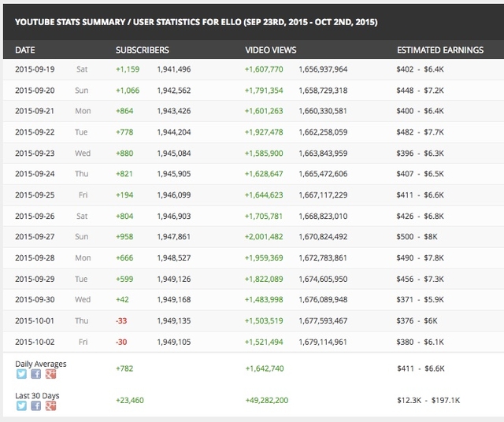Screen dimensions: 504x422
Task: Click total views 1,667,117,229
Action: (323, 194)
